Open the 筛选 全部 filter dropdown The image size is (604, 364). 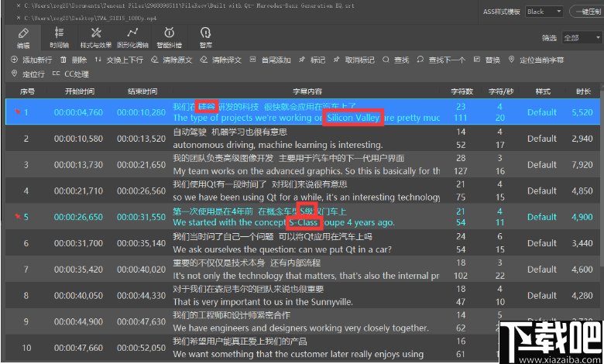point(582,38)
